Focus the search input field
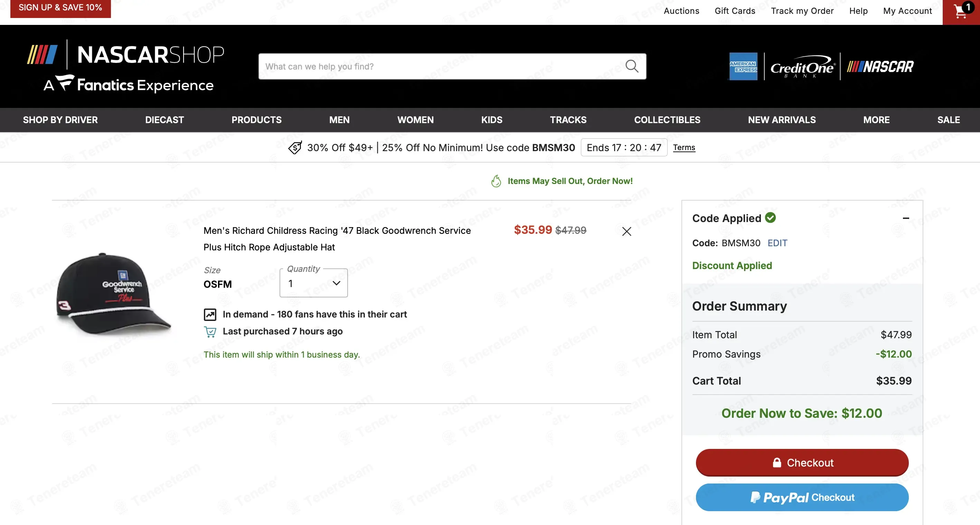Image resolution: width=980 pixels, height=525 pixels. pyautogui.click(x=441, y=66)
